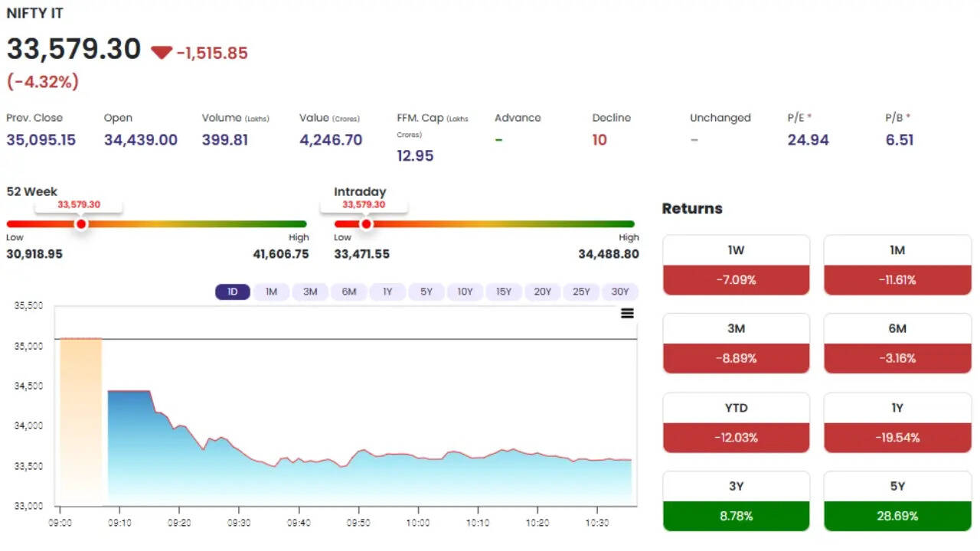Click the orange pre-open chart area
The image size is (980, 551).
(80, 421)
